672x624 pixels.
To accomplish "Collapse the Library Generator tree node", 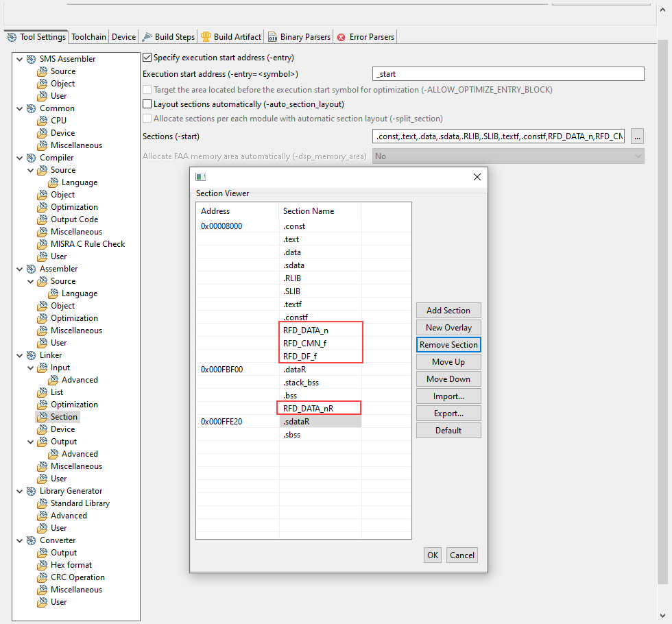I will point(19,491).
